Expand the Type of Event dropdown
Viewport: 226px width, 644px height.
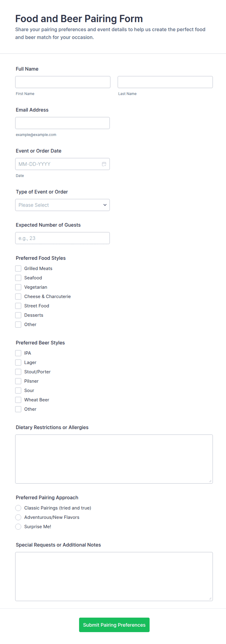[62, 205]
